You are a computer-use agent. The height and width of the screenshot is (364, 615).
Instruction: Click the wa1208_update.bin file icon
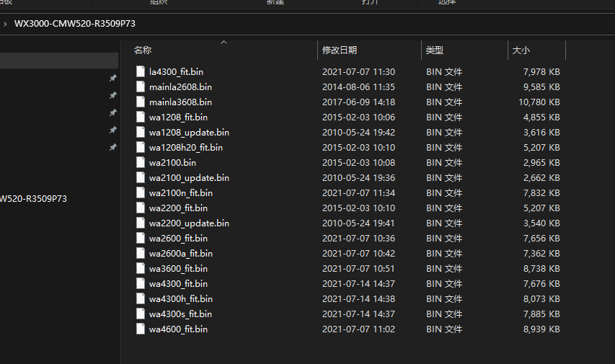coord(141,133)
